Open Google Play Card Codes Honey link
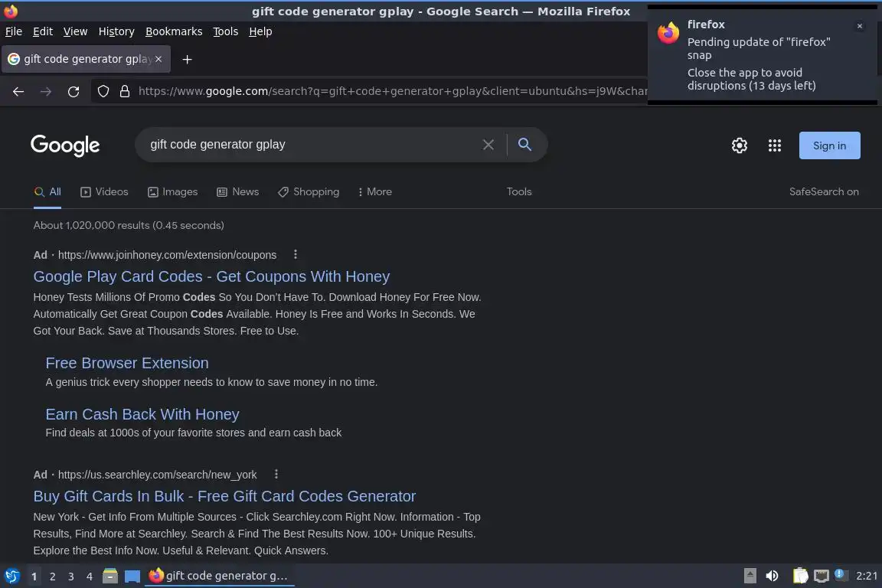882x588 pixels. pyautogui.click(x=211, y=277)
